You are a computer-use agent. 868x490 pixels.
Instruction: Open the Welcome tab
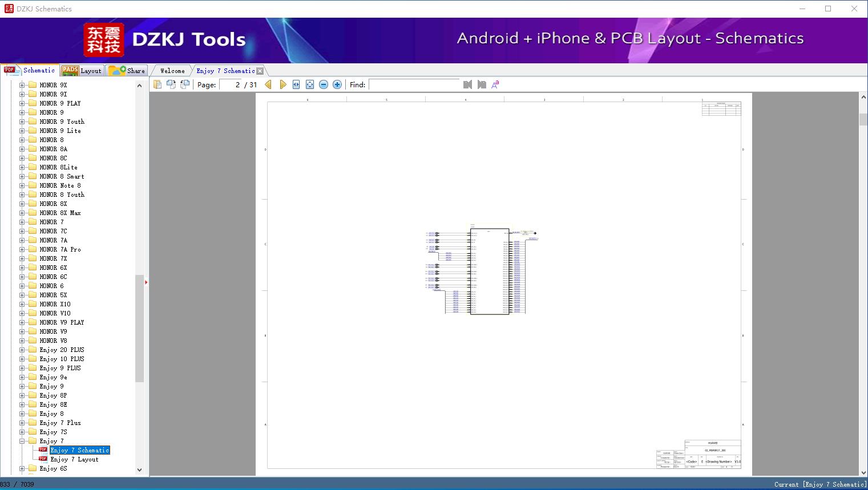(x=172, y=71)
